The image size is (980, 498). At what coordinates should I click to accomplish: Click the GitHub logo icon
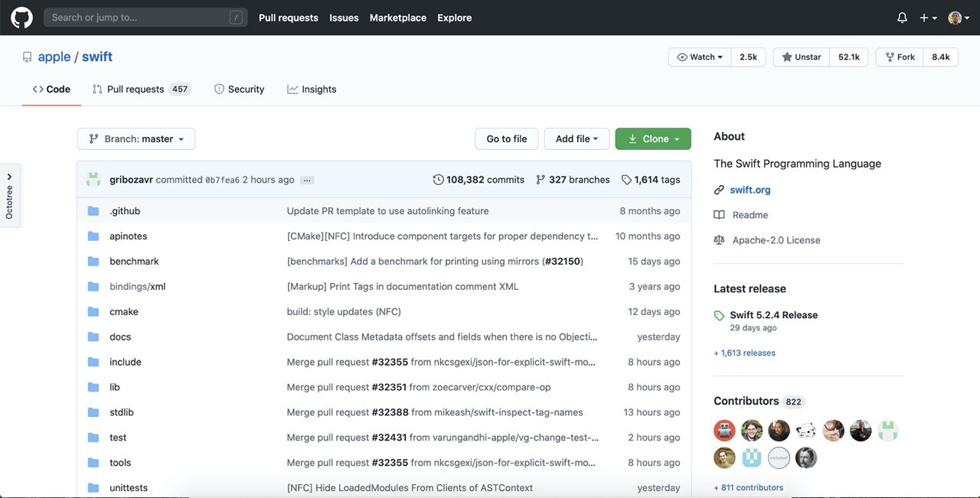(21, 18)
